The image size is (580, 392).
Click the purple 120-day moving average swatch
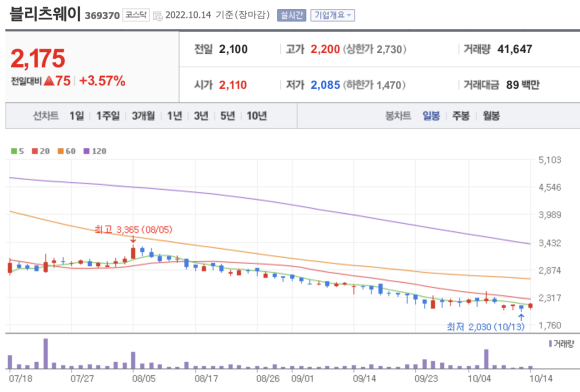[87, 151]
